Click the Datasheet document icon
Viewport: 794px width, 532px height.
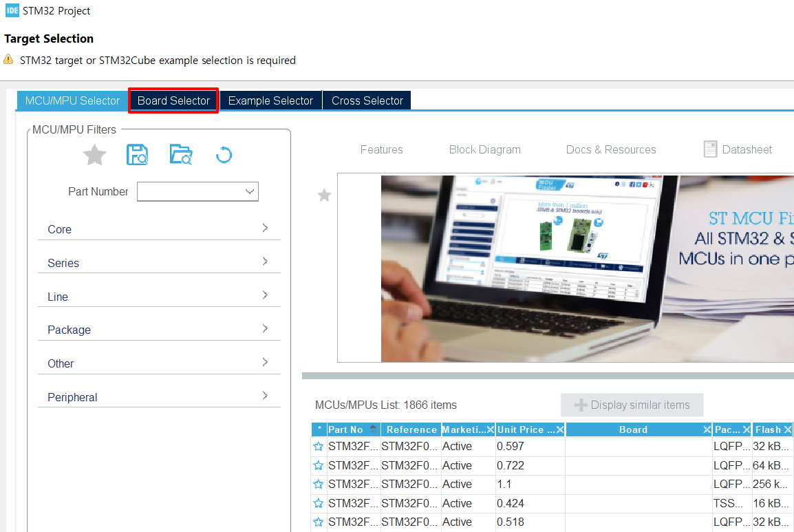(710, 149)
